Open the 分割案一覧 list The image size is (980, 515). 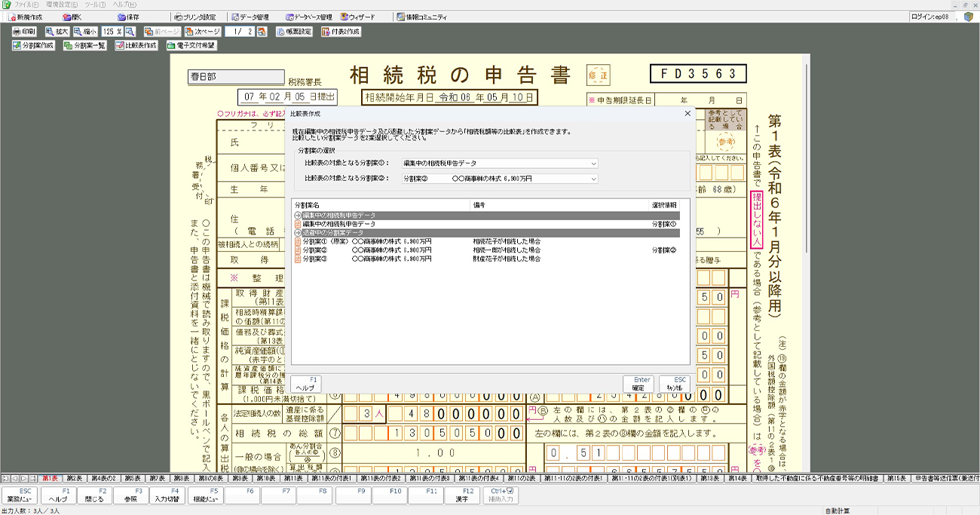85,45
